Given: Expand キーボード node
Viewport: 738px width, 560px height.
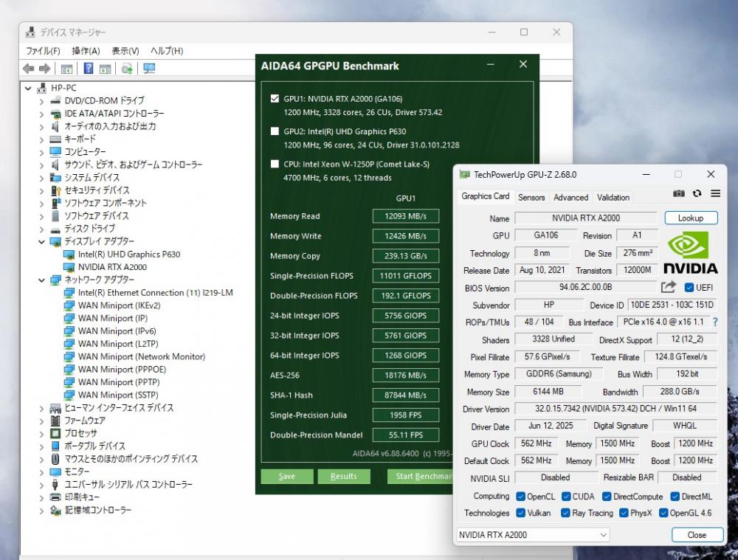Looking at the screenshot, I should [x=41, y=139].
